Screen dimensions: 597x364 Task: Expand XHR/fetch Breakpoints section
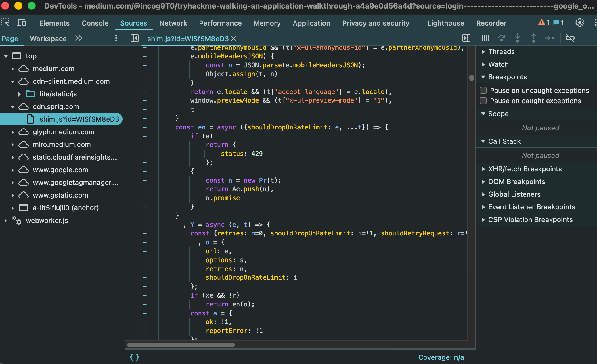pyautogui.click(x=525, y=169)
